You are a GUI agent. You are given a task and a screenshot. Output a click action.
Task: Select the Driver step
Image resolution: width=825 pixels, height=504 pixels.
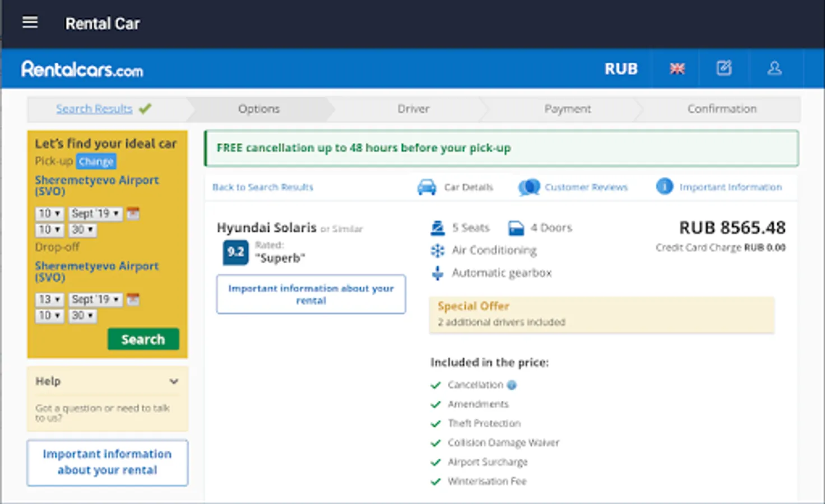(414, 109)
